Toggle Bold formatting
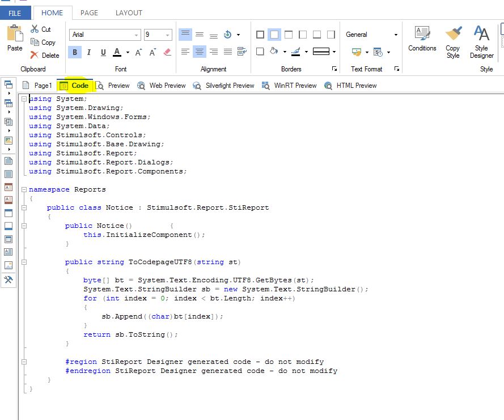The image size is (504, 420). coord(75,52)
